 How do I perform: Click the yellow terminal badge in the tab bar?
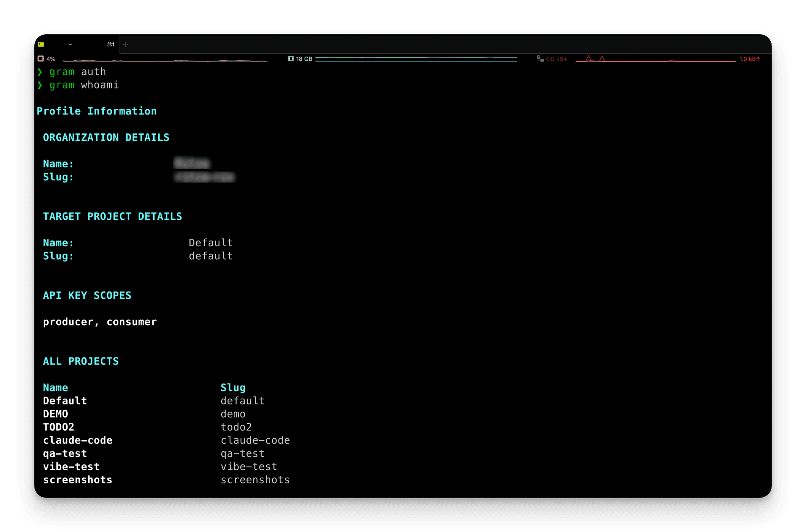(x=42, y=44)
